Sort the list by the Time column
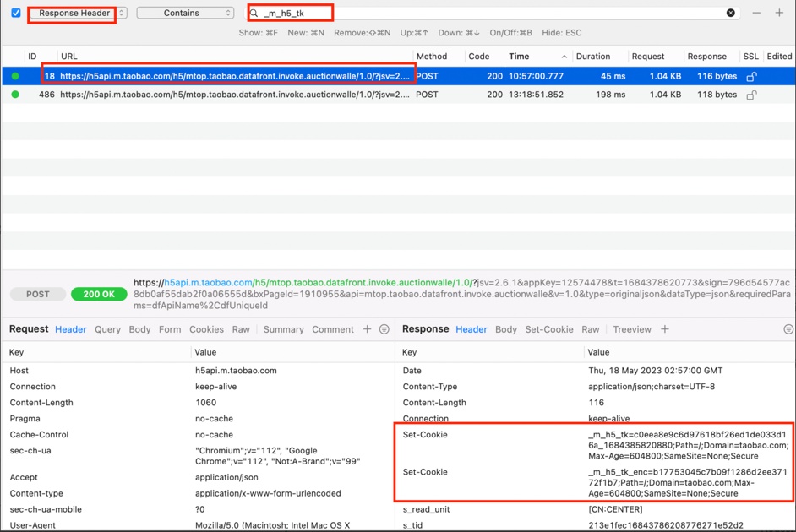 pos(519,57)
